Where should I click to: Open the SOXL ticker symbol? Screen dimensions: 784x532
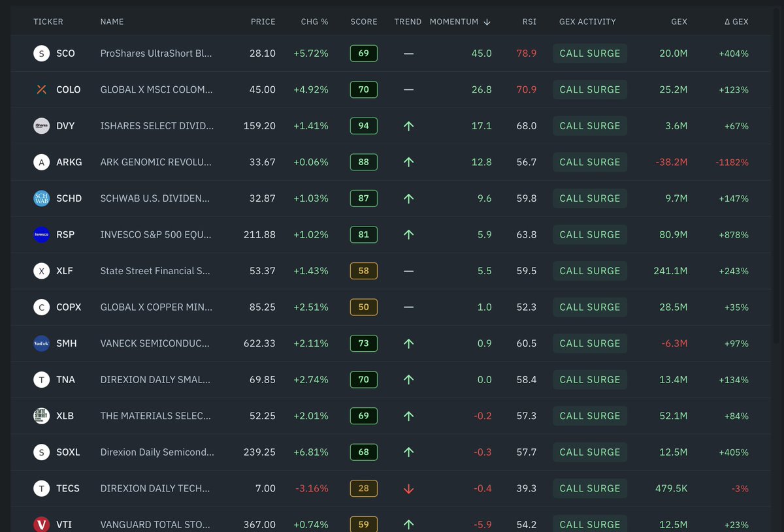pyautogui.click(x=68, y=452)
